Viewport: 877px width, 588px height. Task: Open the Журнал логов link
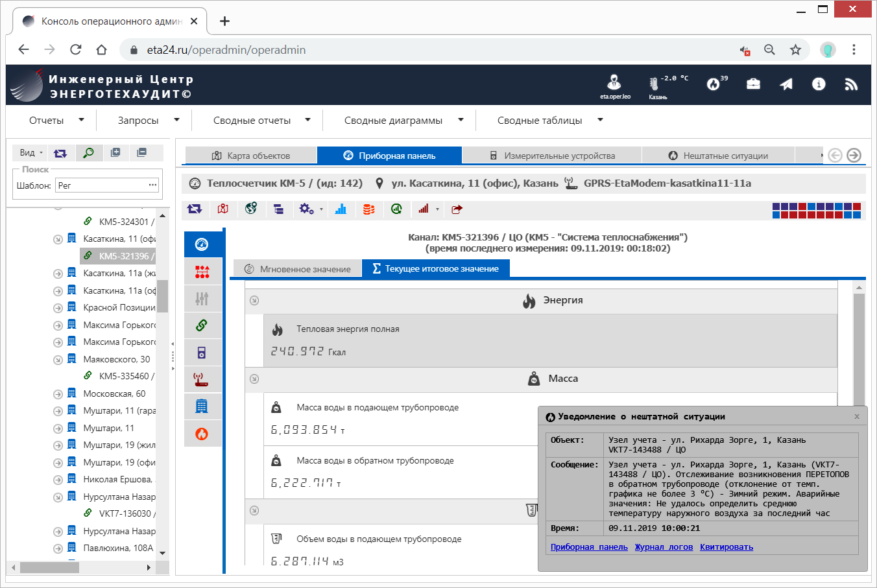(x=664, y=547)
